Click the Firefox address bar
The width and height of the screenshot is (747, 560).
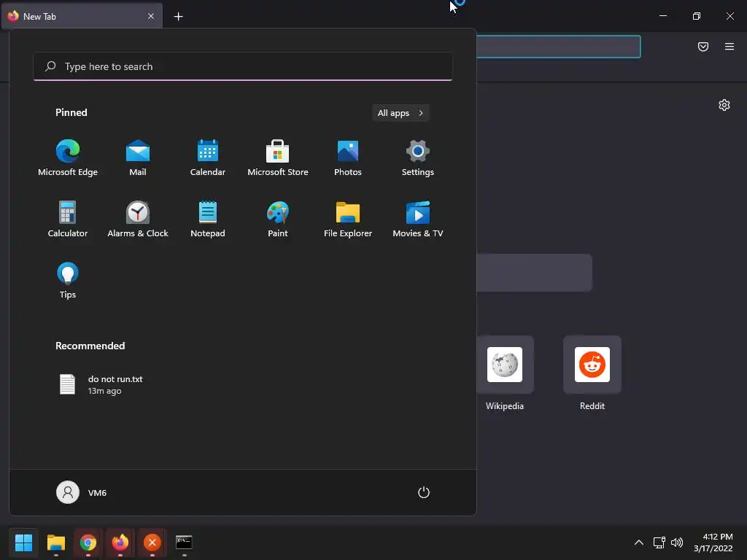point(558,47)
